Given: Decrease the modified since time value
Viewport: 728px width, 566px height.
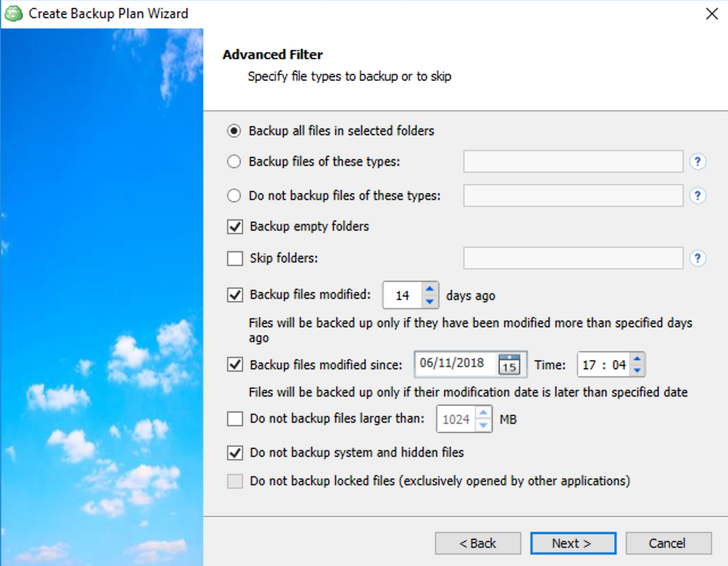Looking at the screenshot, I should pyautogui.click(x=637, y=371).
